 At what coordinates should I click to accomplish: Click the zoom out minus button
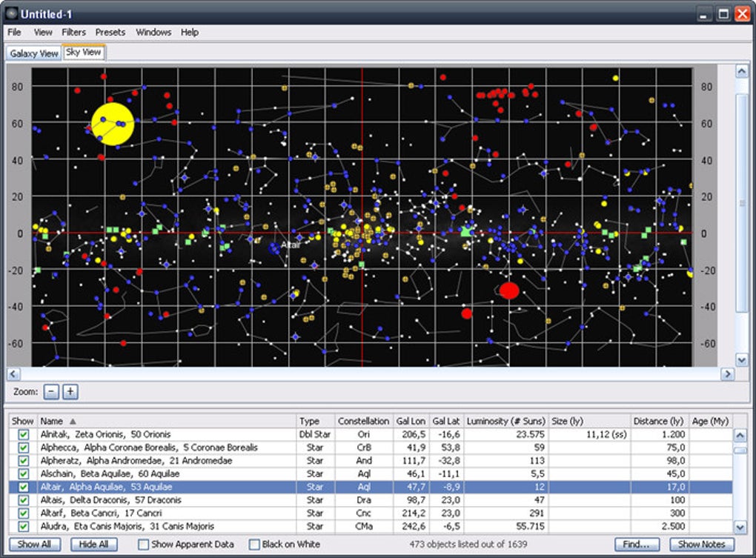[x=51, y=392]
